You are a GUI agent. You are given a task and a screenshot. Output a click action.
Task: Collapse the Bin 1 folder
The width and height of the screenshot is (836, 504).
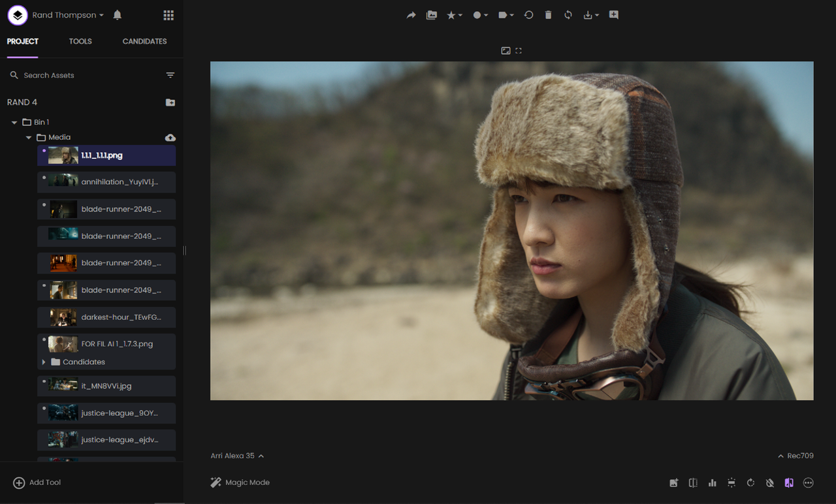click(x=14, y=122)
